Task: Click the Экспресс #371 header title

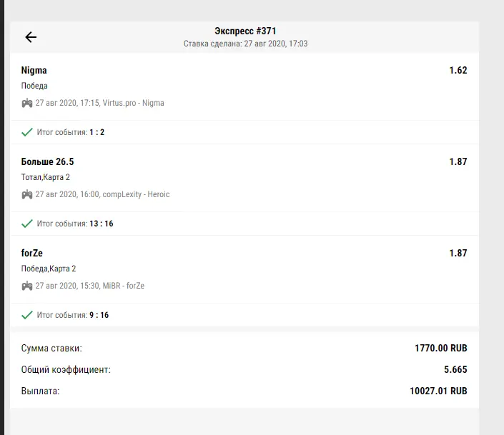Action: (245, 31)
